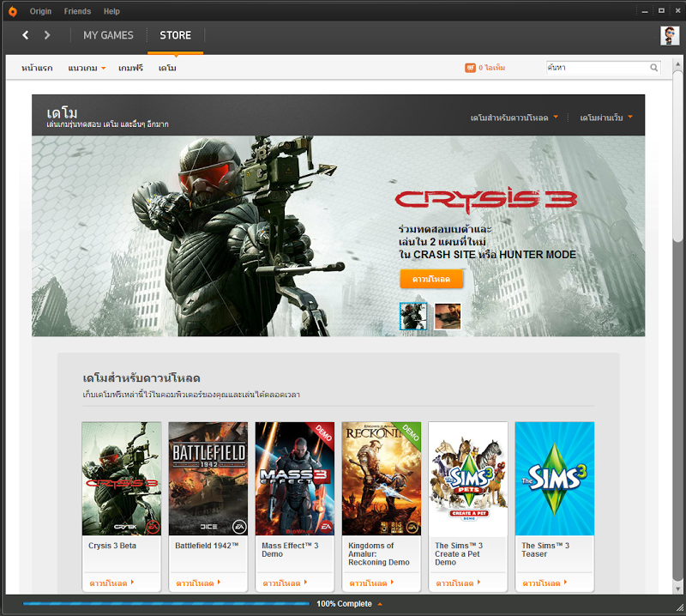The width and height of the screenshot is (686, 616).
Task: Click the Crysis 3 Beta title
Action: coord(112,546)
